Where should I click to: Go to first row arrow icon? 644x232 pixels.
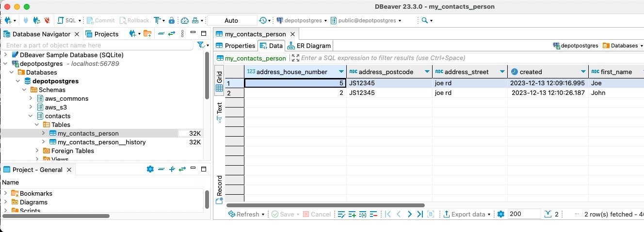pos(387,214)
